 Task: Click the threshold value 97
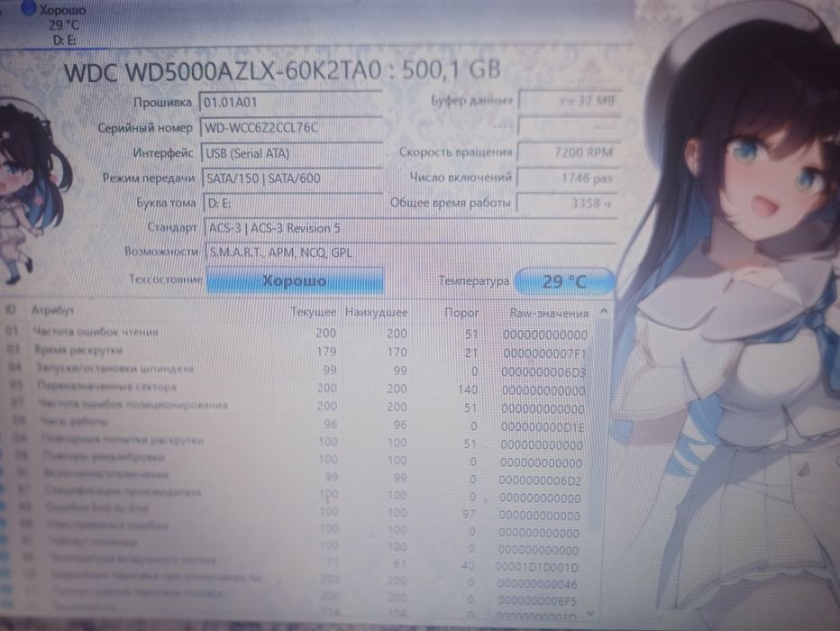(x=469, y=514)
